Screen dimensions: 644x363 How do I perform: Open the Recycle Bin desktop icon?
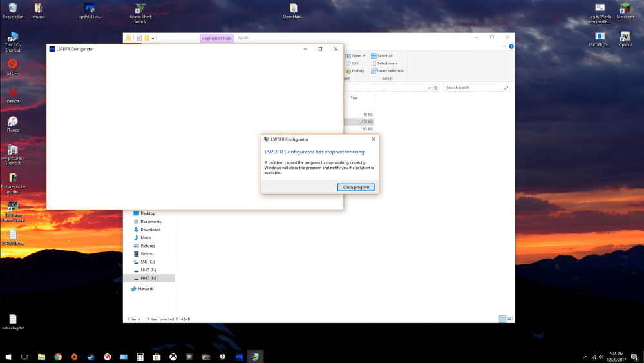[13, 11]
